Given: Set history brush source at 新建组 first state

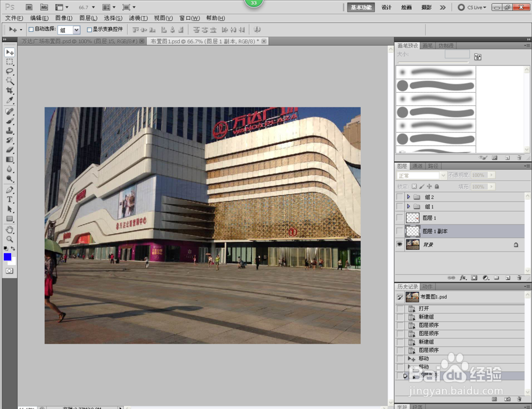Looking at the screenshot, I should click(x=401, y=317).
